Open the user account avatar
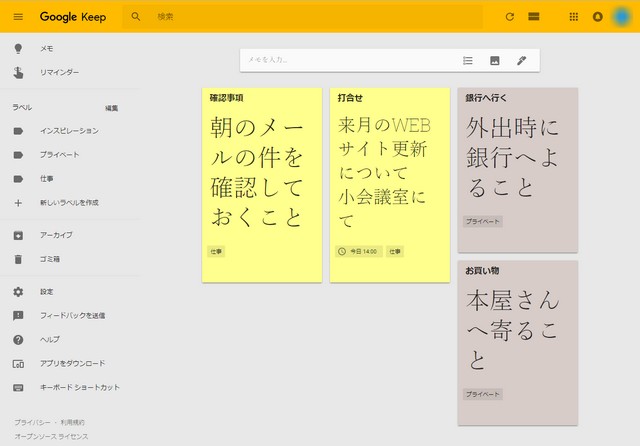Screen dimensions: 640x446 tap(622, 17)
